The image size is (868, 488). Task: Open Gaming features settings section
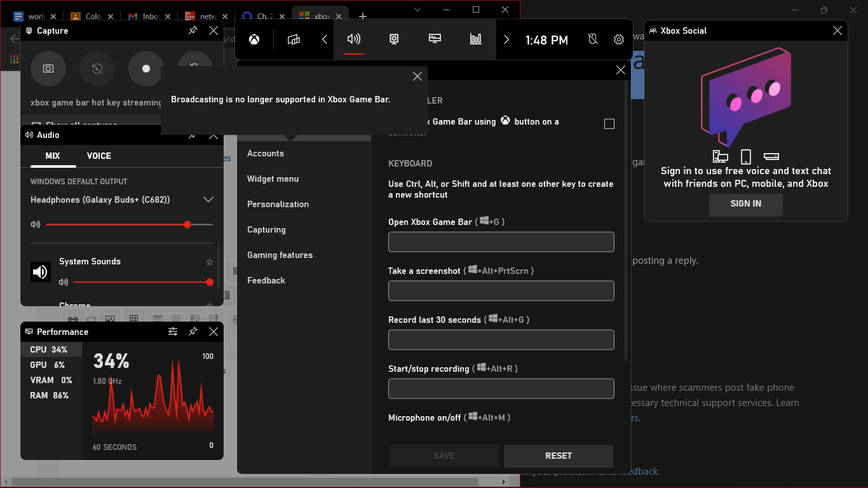(304, 255)
